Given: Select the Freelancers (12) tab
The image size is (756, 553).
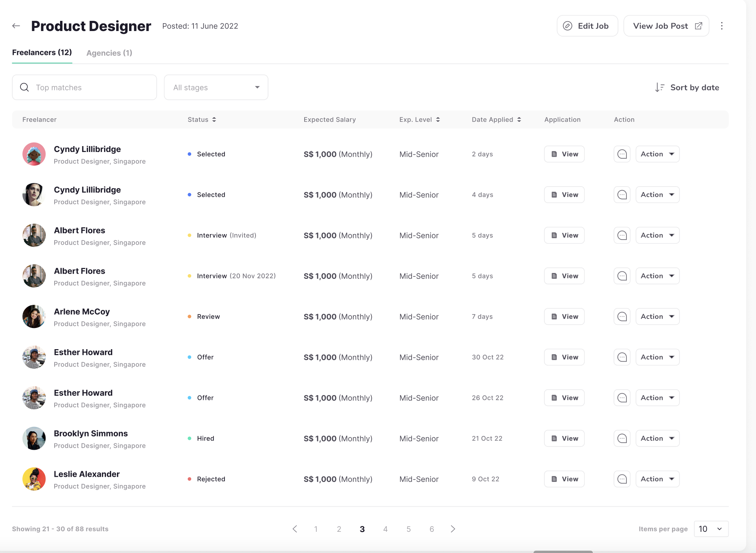Looking at the screenshot, I should 42,53.
